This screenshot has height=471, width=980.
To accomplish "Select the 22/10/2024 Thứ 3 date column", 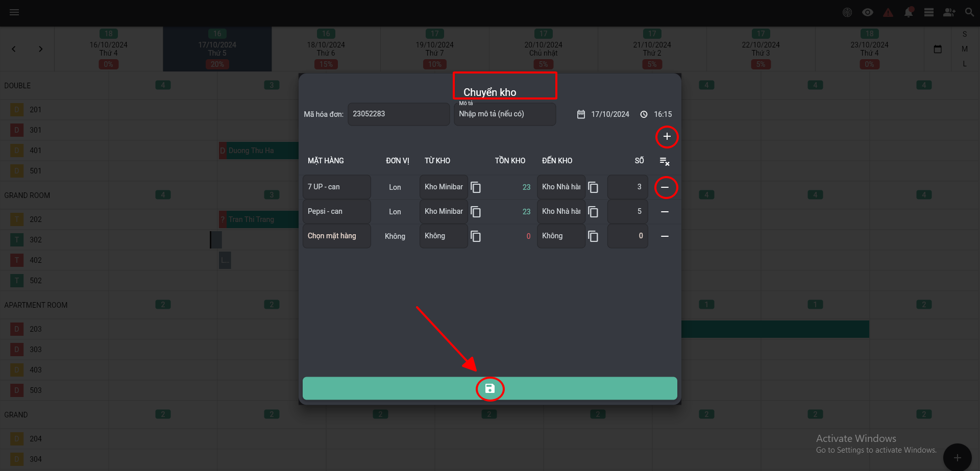I will click(761, 49).
